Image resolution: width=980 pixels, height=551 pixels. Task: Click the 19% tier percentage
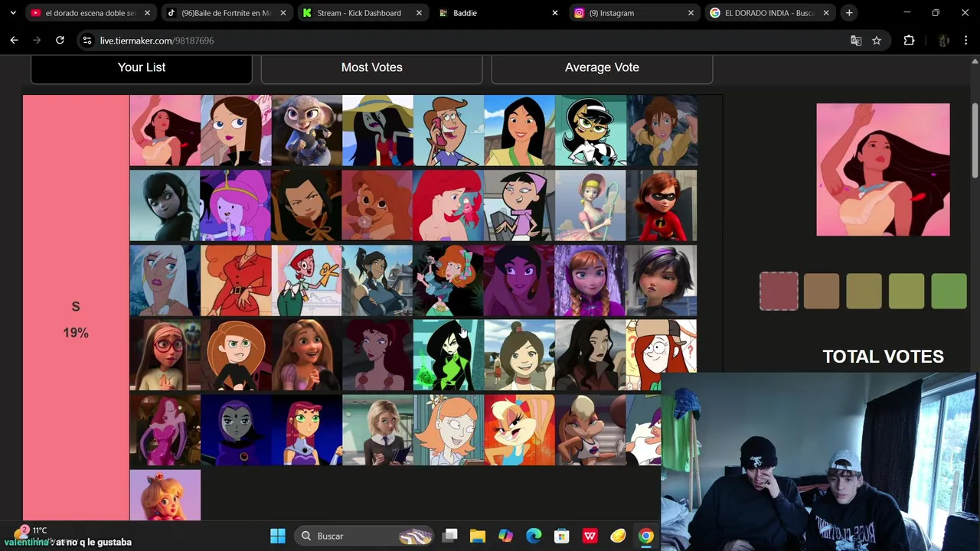pyautogui.click(x=76, y=333)
